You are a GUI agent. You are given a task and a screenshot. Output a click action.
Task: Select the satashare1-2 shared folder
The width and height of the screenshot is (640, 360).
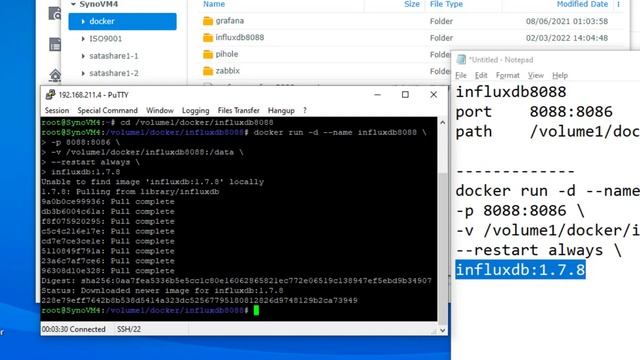pyautogui.click(x=114, y=73)
